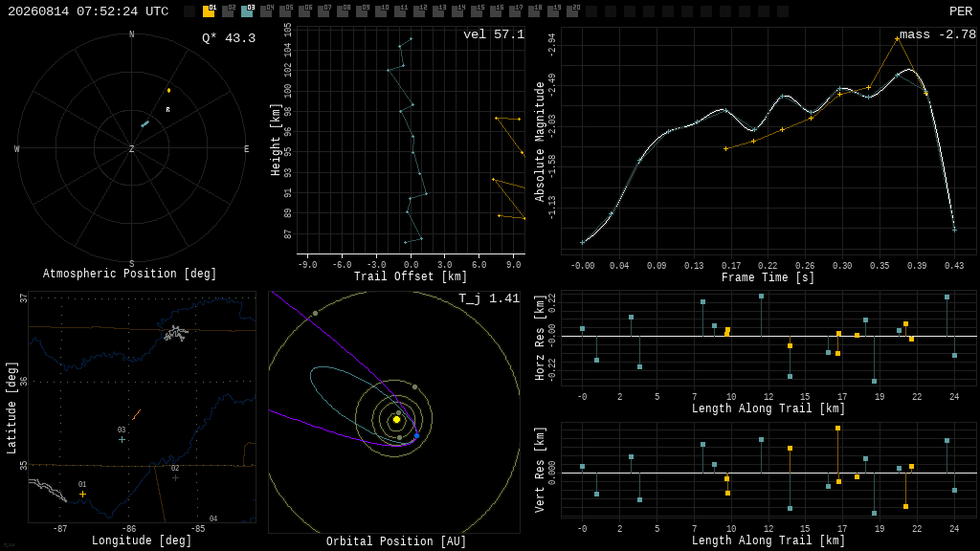Click the UTC timestamp text
The height and width of the screenshot is (551, 980).
pyautogui.click(x=88, y=11)
